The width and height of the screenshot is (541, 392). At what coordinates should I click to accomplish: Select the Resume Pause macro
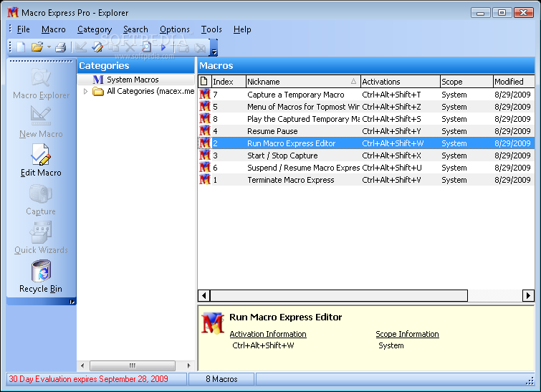point(366,131)
